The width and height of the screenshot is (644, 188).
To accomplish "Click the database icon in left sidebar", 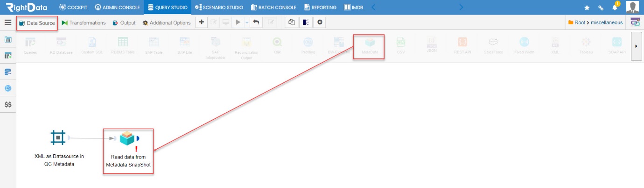I will pyautogui.click(x=8, y=72).
